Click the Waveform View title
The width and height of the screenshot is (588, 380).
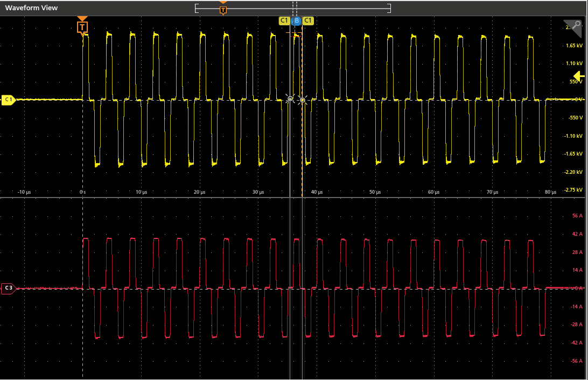(32, 8)
